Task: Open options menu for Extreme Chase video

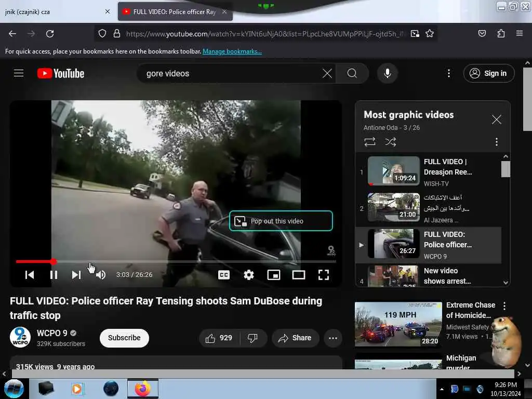Action: [x=504, y=305]
